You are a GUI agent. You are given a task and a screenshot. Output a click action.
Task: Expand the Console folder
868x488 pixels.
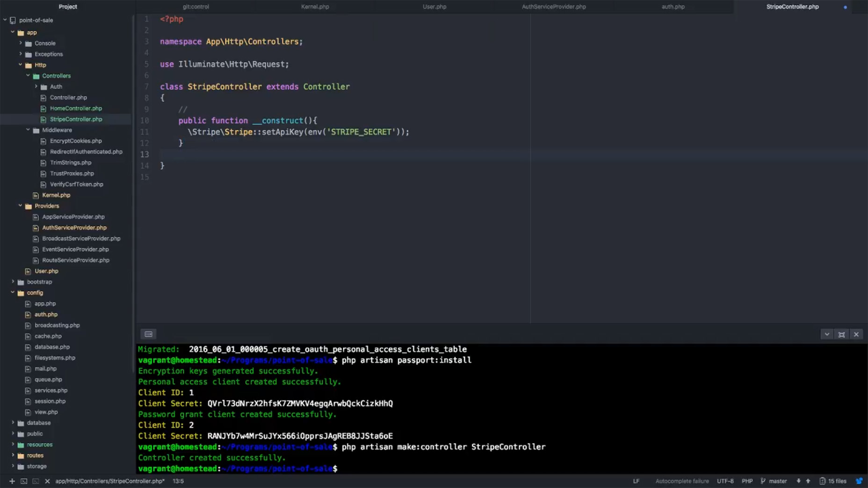(x=21, y=43)
